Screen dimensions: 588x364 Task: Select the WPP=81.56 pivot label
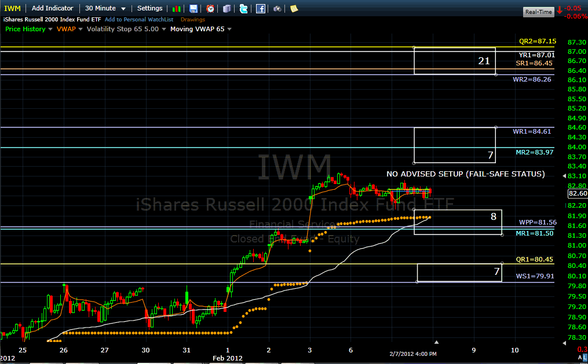[538, 222]
